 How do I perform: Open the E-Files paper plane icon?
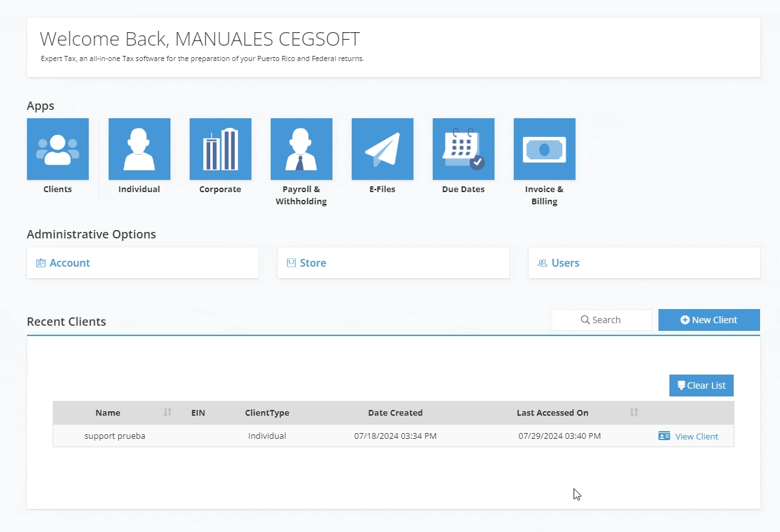point(382,149)
